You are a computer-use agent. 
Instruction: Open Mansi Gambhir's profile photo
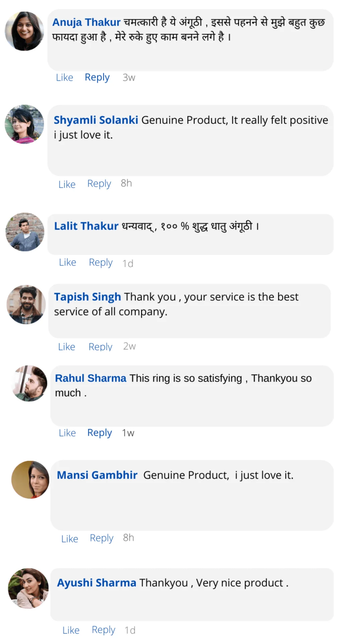click(30, 480)
